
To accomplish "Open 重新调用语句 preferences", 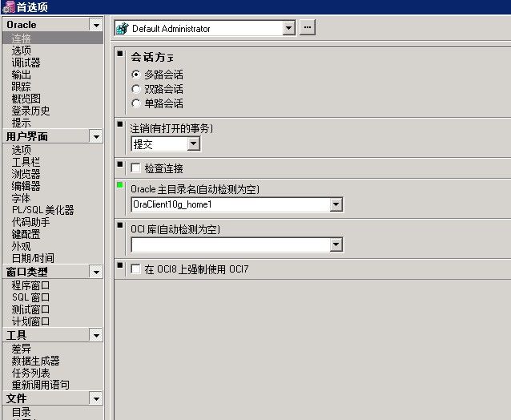I will point(40,385).
